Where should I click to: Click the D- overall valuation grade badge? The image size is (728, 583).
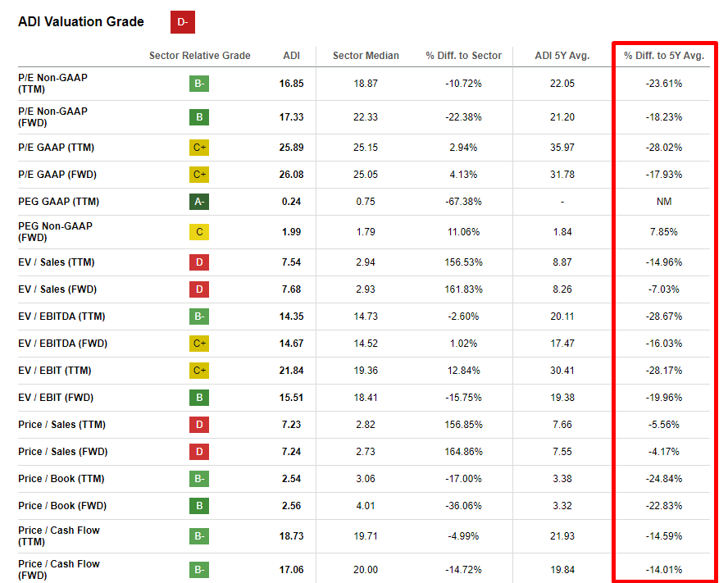(183, 22)
